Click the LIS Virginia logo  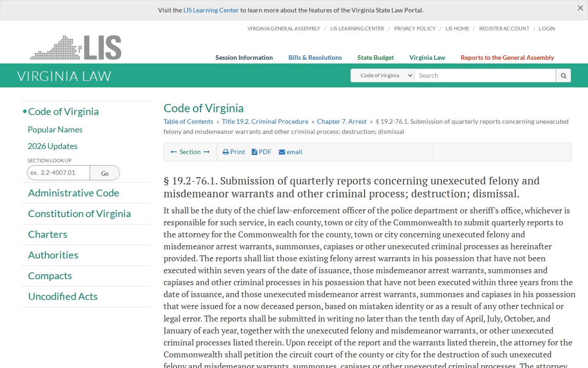click(76, 47)
